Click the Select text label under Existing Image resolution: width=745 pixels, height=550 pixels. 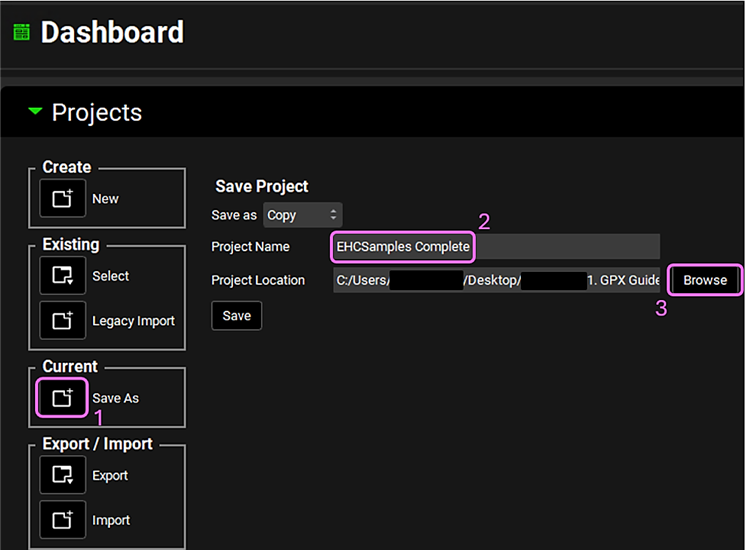111,276
